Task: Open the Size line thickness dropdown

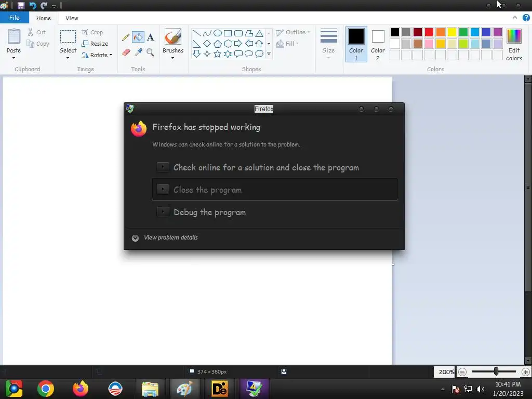Action: pyautogui.click(x=328, y=44)
